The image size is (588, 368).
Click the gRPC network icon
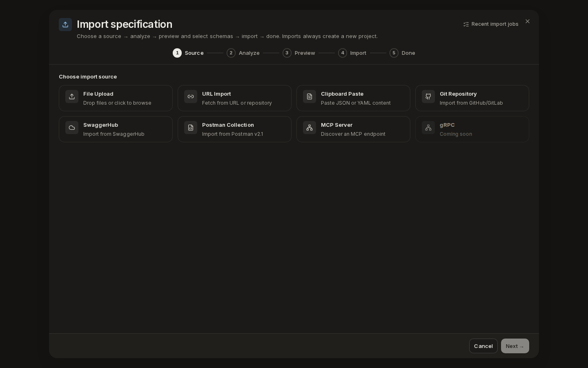pyautogui.click(x=428, y=128)
